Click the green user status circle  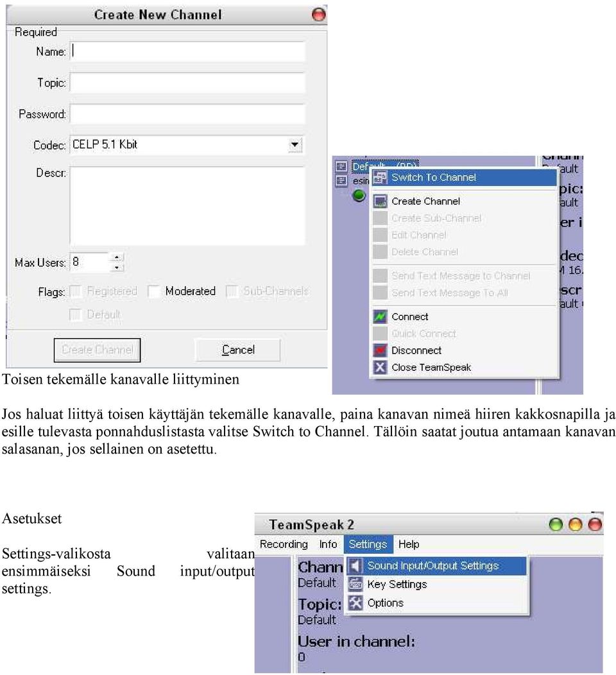359,196
